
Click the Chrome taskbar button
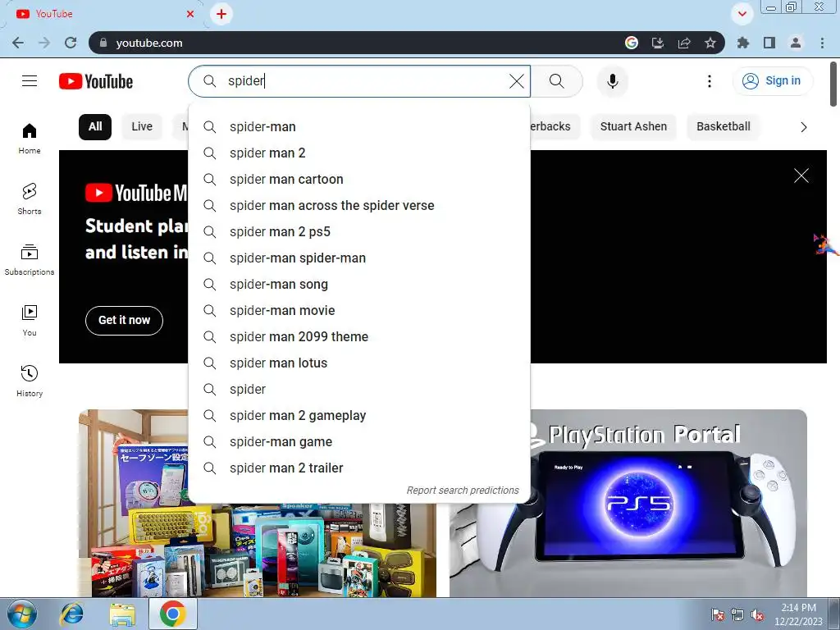pyautogui.click(x=172, y=614)
